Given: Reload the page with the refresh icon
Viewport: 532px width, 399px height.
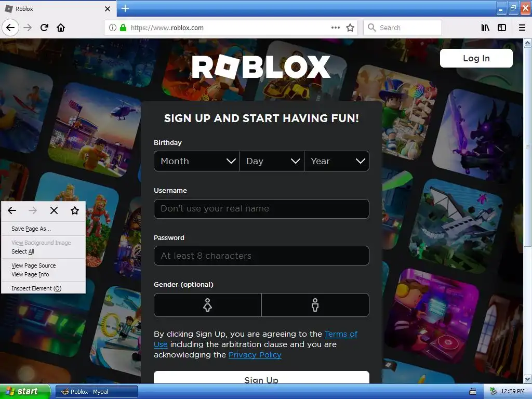Looking at the screenshot, I should [x=45, y=28].
